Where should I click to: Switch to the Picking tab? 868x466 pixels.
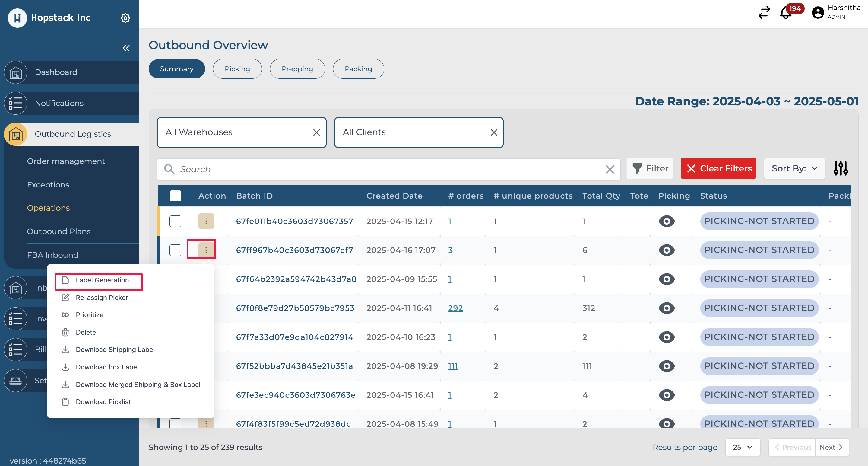[x=237, y=69]
